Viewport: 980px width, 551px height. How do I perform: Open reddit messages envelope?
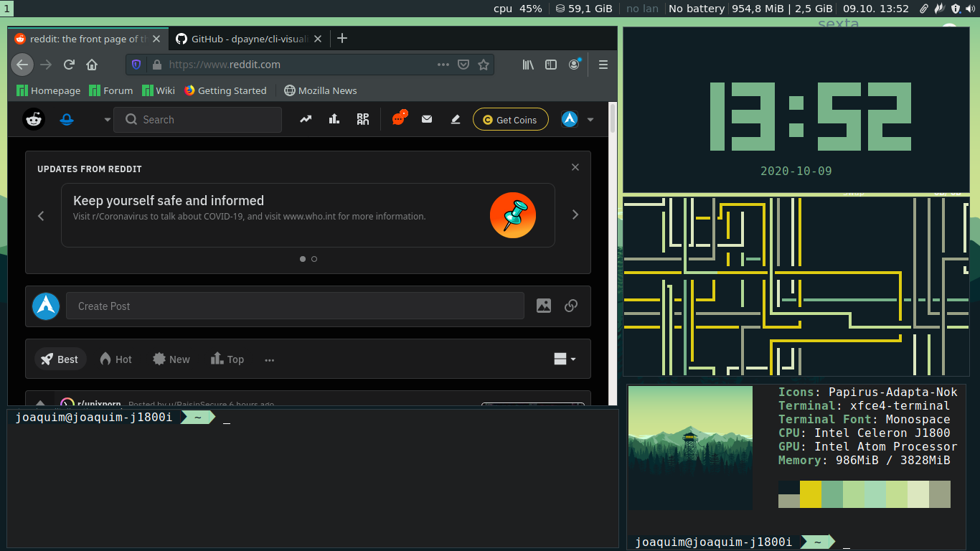point(427,119)
